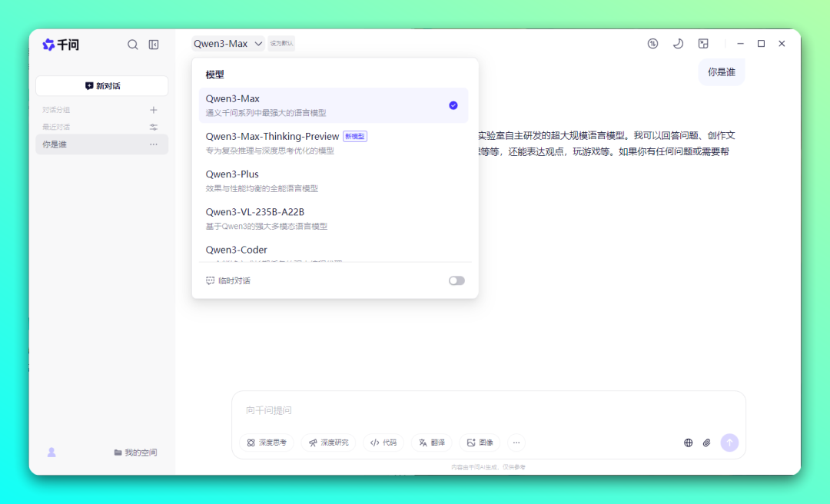Screen dimensions: 830x504
Task: Open the Qwen3-Max model dropdown
Action: click(x=227, y=44)
